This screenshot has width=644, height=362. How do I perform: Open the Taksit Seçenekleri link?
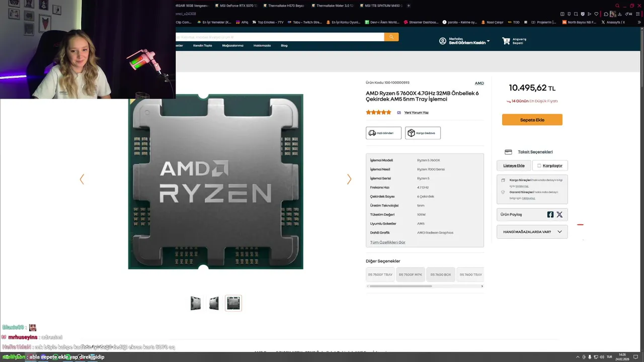(x=535, y=152)
